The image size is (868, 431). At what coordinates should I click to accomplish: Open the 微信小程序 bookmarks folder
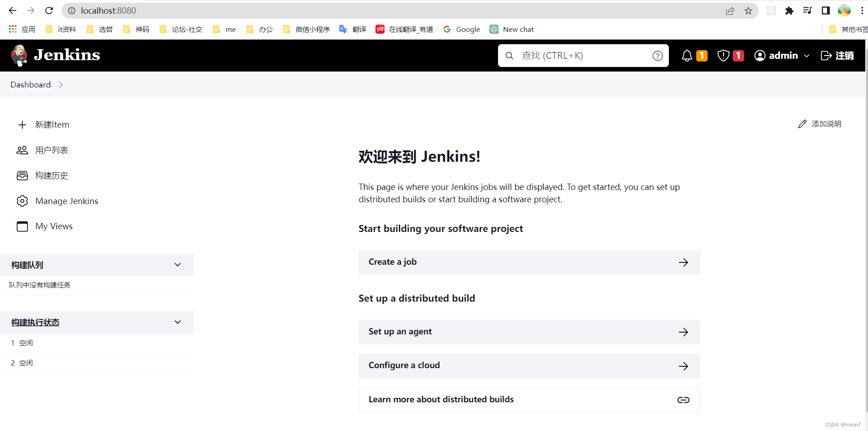click(306, 30)
